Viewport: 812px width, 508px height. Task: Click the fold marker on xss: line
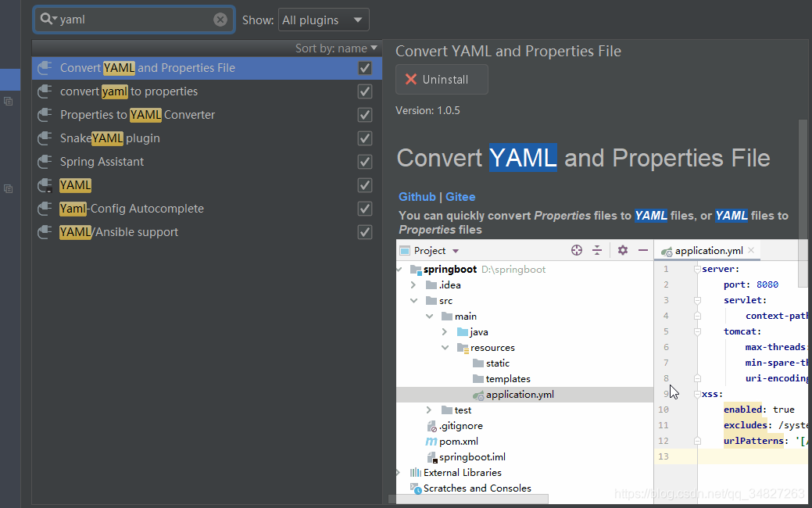pos(698,394)
